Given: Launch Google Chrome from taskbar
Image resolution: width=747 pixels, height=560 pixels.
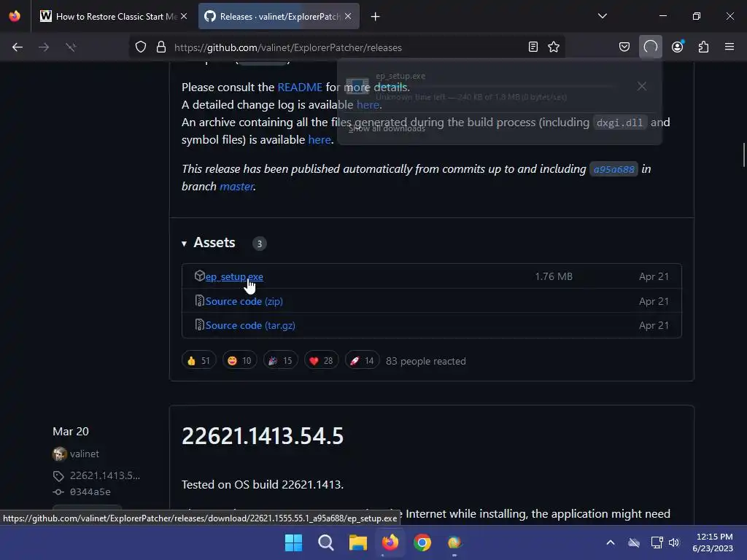Looking at the screenshot, I should click(x=422, y=542).
